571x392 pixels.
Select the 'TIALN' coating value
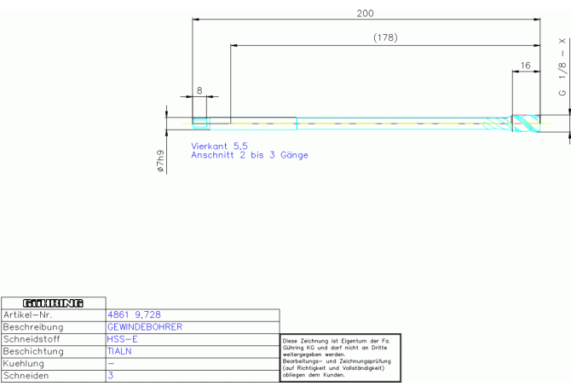[119, 352]
